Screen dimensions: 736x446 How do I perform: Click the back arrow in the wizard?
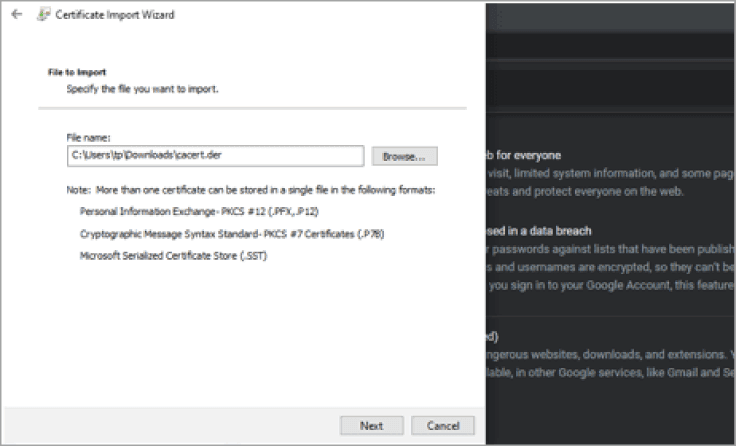16,15
